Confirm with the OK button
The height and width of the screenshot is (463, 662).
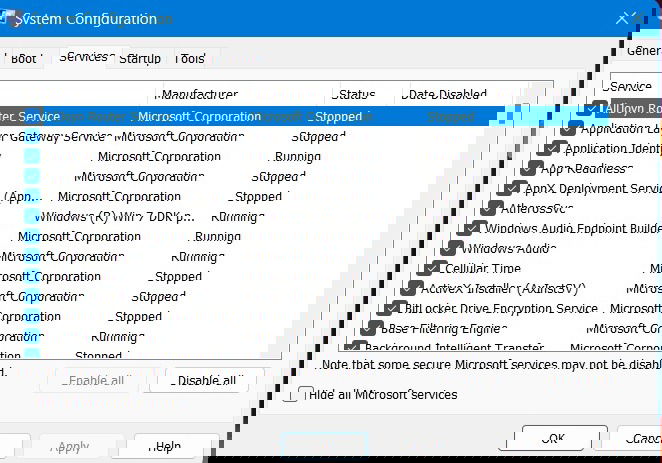(553, 438)
